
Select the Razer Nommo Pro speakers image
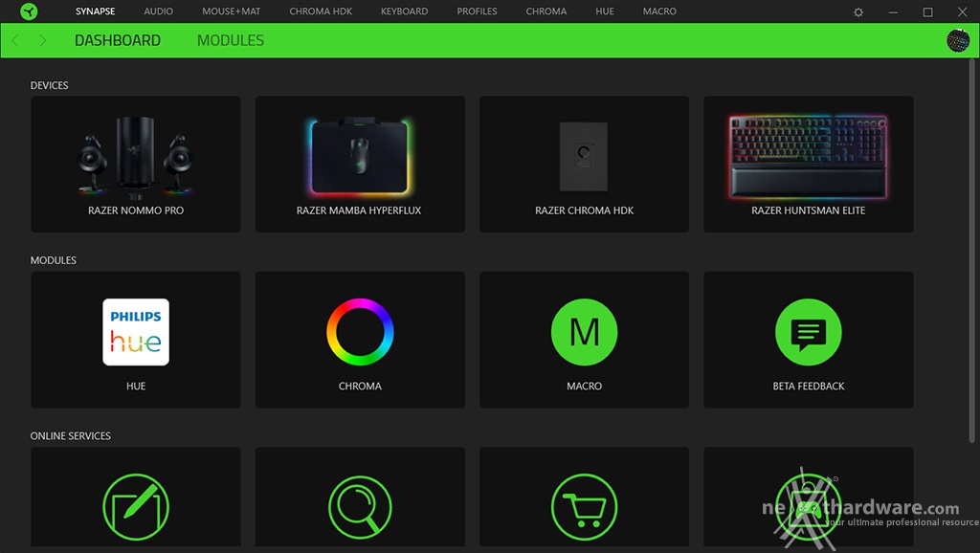point(136,156)
